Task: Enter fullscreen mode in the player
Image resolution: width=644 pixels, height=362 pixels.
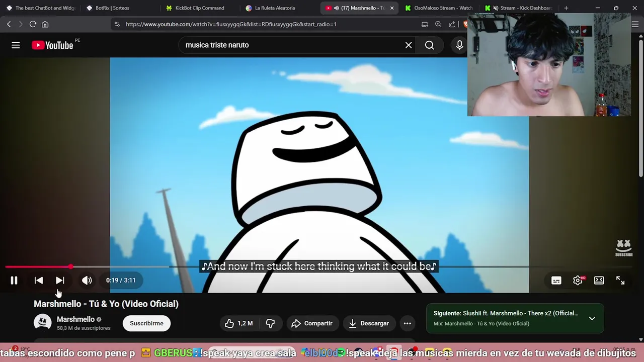Action: click(620, 281)
